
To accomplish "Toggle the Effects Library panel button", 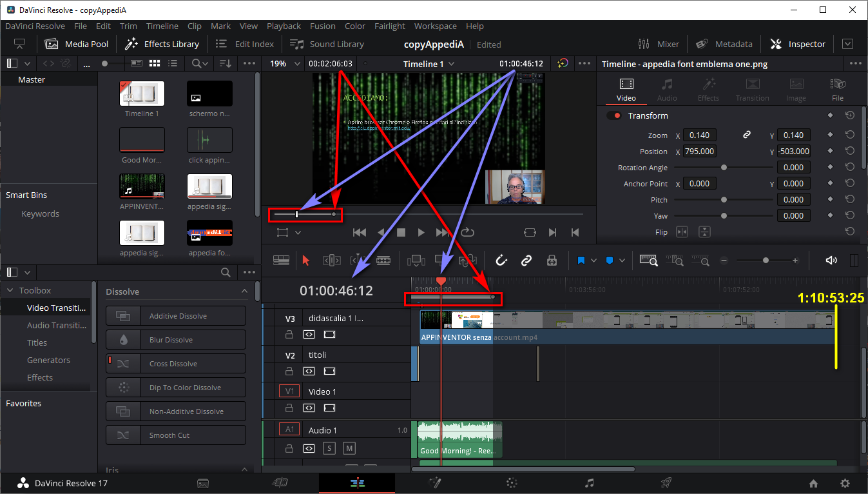I will 162,44.
